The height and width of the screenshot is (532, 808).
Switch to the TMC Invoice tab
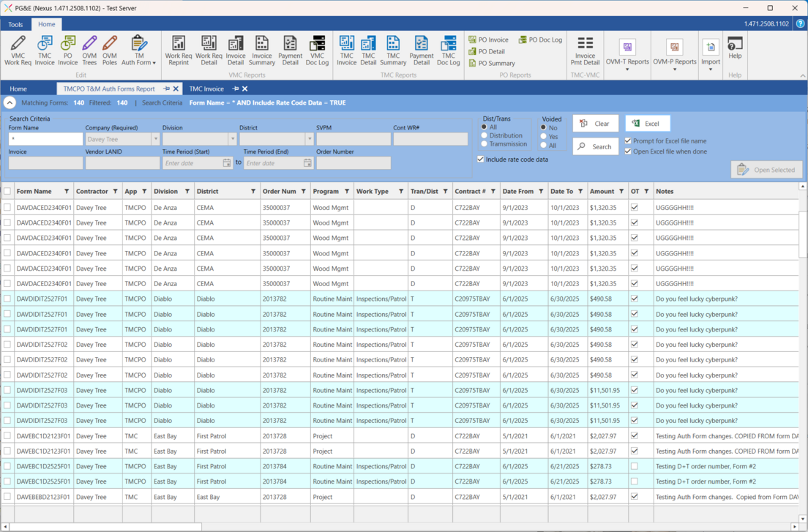point(206,89)
